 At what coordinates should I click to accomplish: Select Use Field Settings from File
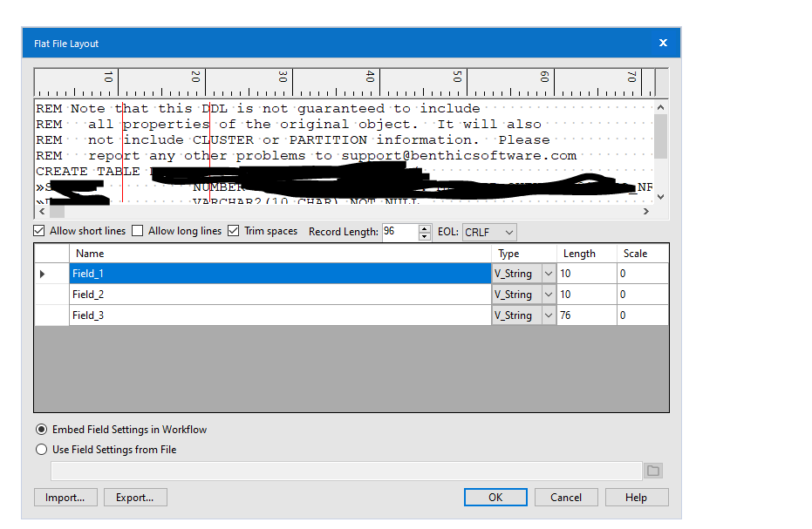click(41, 449)
